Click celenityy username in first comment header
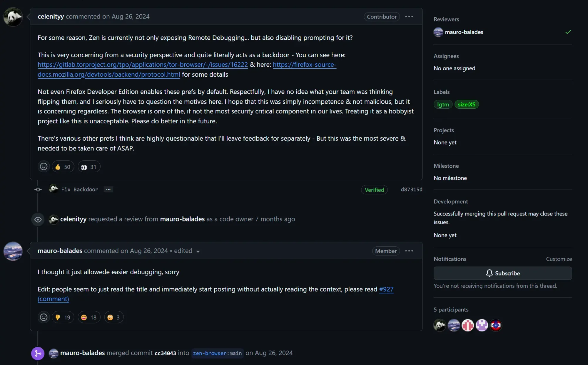 click(51, 16)
